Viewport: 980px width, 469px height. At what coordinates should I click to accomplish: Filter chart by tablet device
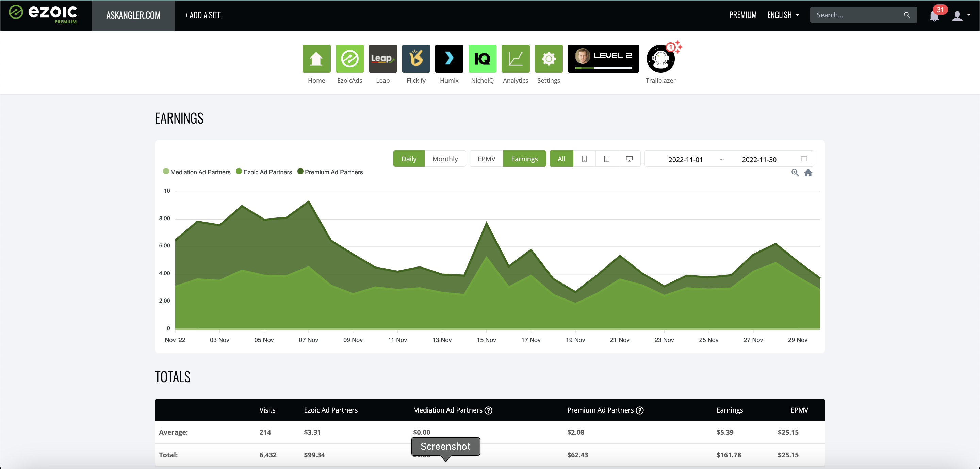pyautogui.click(x=607, y=159)
